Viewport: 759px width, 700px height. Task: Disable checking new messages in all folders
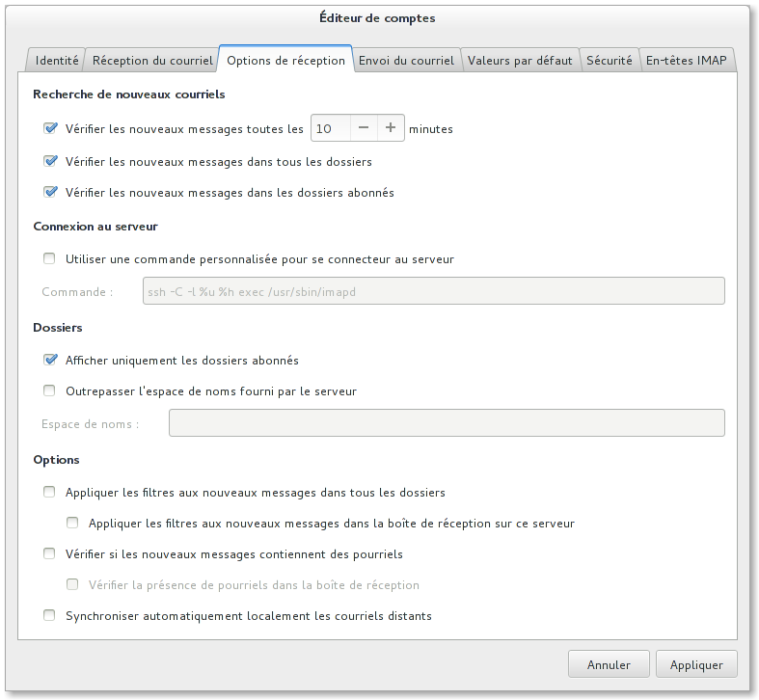pos(50,161)
